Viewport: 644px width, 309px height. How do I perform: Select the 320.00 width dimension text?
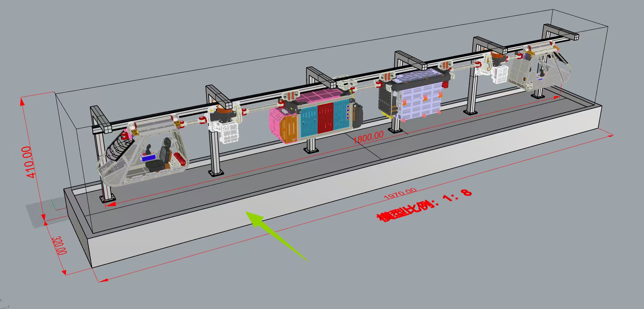(59, 246)
